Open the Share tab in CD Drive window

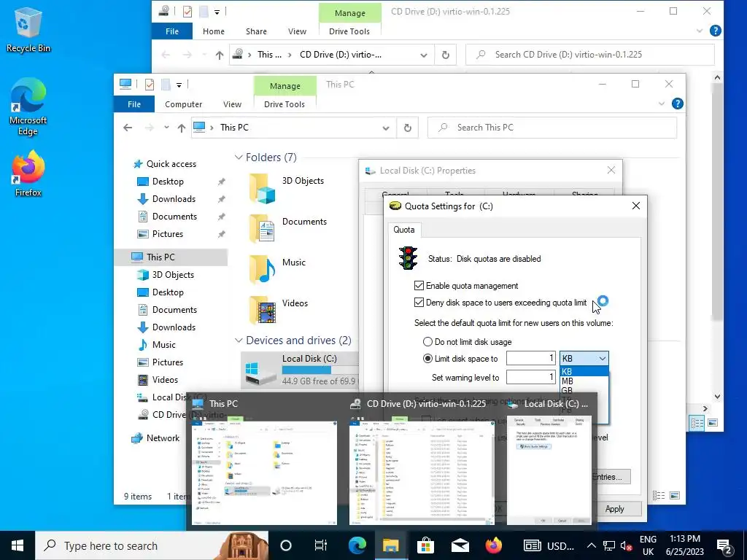click(x=256, y=31)
